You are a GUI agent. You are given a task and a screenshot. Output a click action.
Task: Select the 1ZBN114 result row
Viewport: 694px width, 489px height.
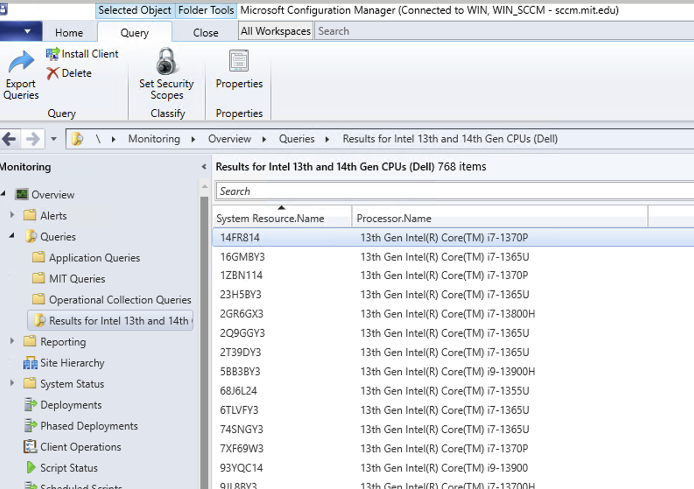pyautogui.click(x=453, y=275)
